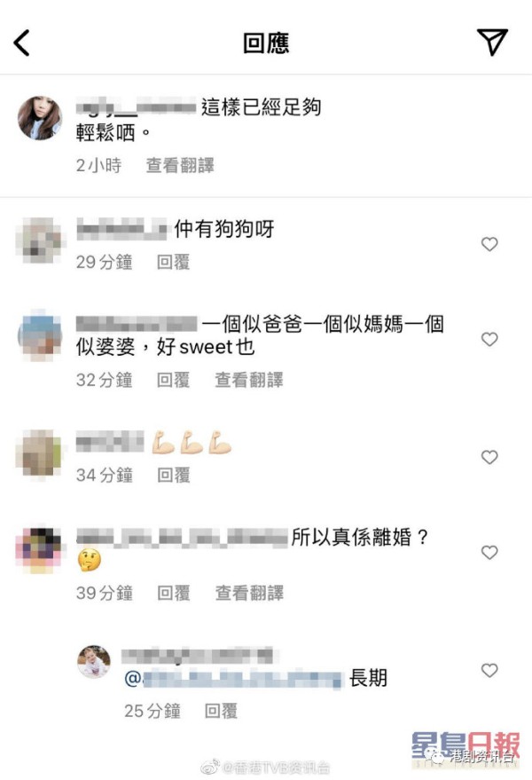The image size is (532, 780).
Task: Open the pixelated avatar beside 所以真係離婚
Action: [40, 550]
